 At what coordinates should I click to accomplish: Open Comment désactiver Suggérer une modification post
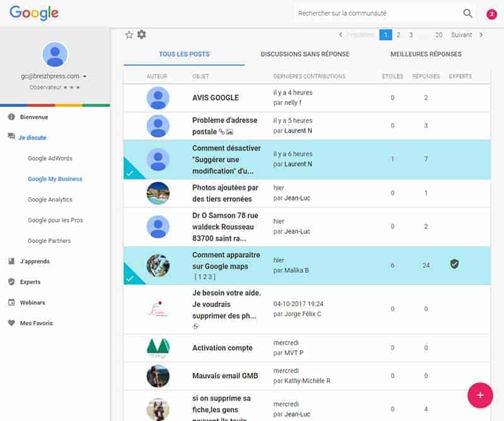pos(227,159)
